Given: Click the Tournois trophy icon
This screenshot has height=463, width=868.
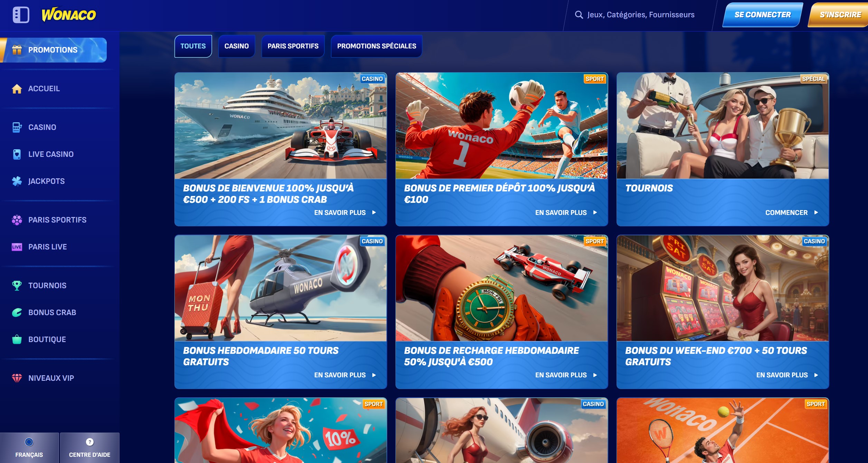Looking at the screenshot, I should 17,286.
